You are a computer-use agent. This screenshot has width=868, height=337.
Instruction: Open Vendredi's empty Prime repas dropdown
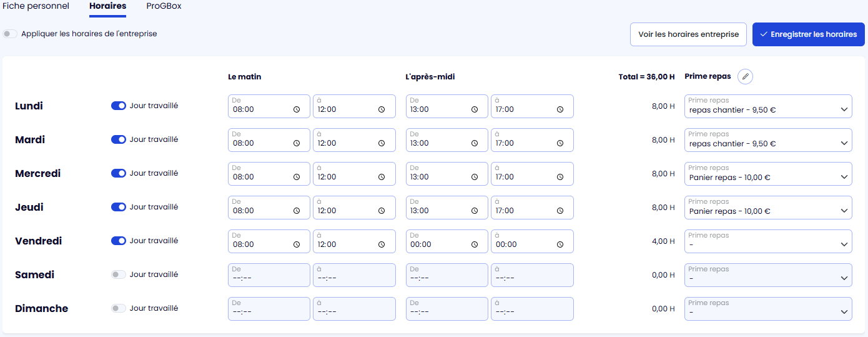click(x=768, y=241)
